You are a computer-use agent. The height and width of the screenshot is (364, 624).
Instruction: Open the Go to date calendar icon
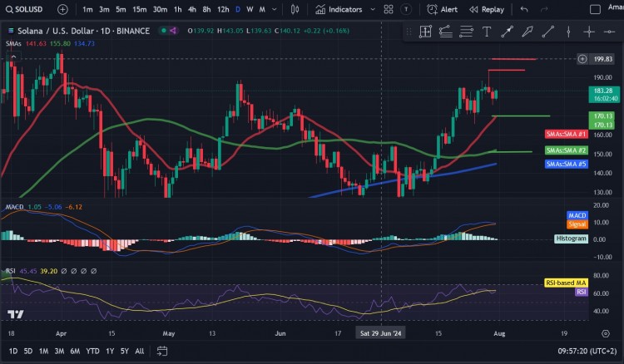[x=162, y=352]
